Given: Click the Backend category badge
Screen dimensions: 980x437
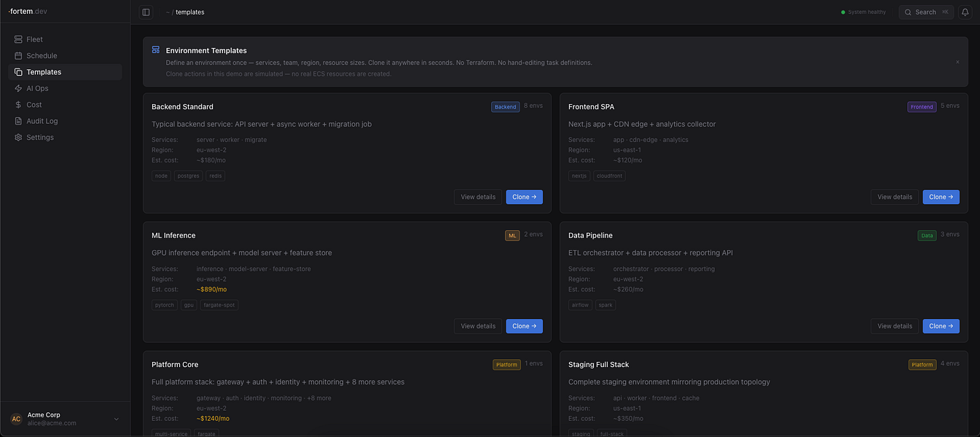Looking at the screenshot, I should (x=506, y=106).
